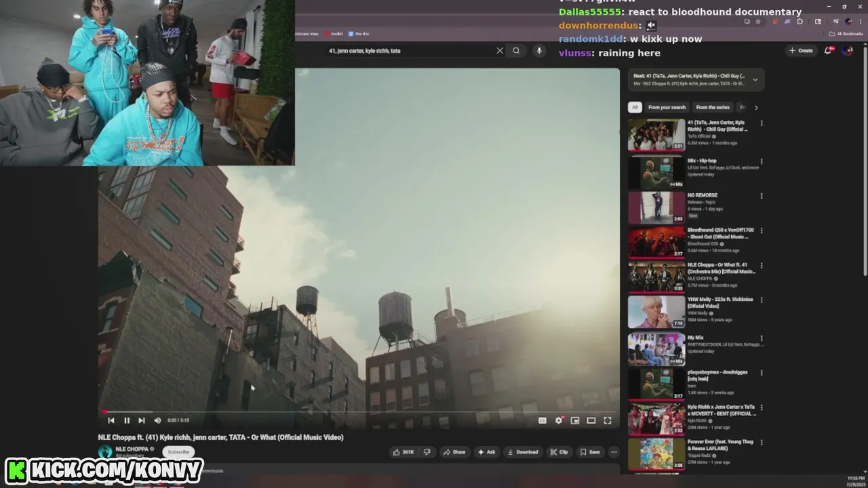
Task: Open options for Or What Orchestra Mix
Action: (762, 265)
